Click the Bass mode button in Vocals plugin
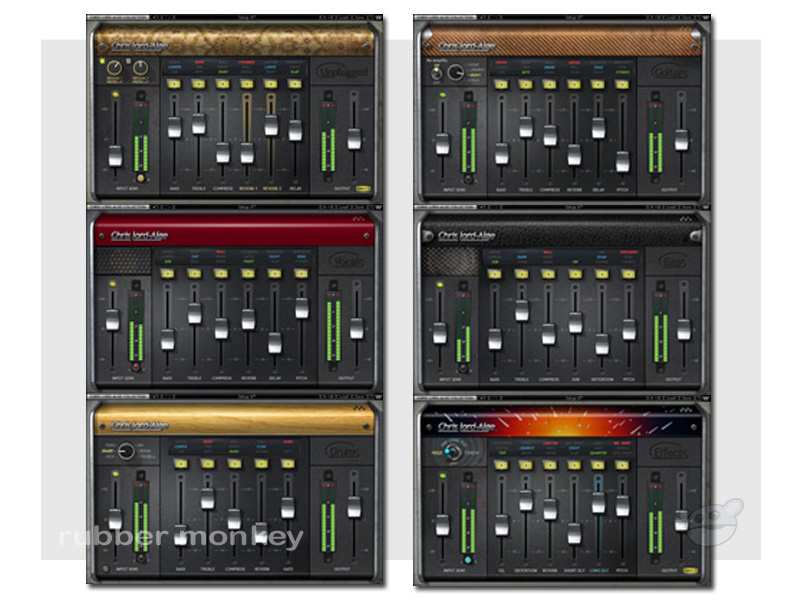 [x=167, y=274]
